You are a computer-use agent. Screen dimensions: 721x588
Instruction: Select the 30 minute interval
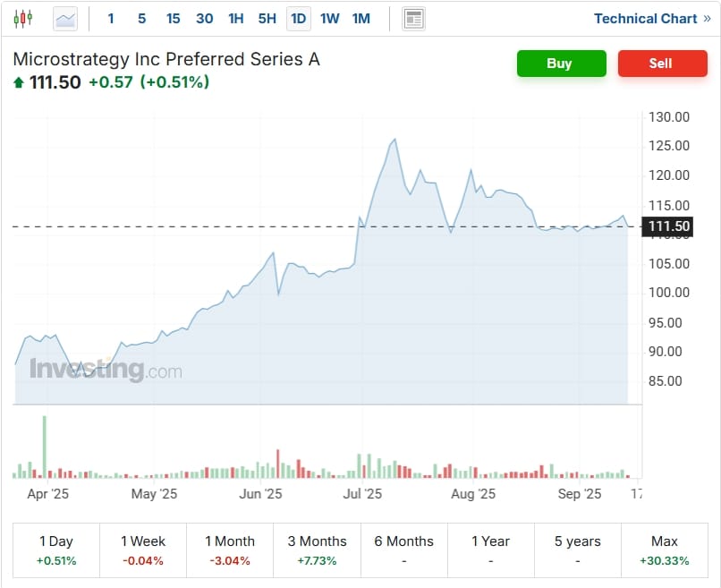coord(205,19)
